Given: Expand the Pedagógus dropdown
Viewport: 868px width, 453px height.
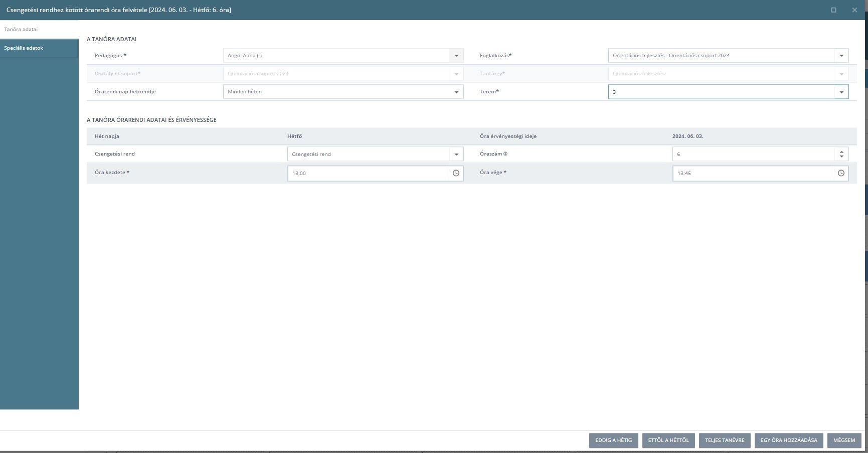Looking at the screenshot, I should point(456,56).
